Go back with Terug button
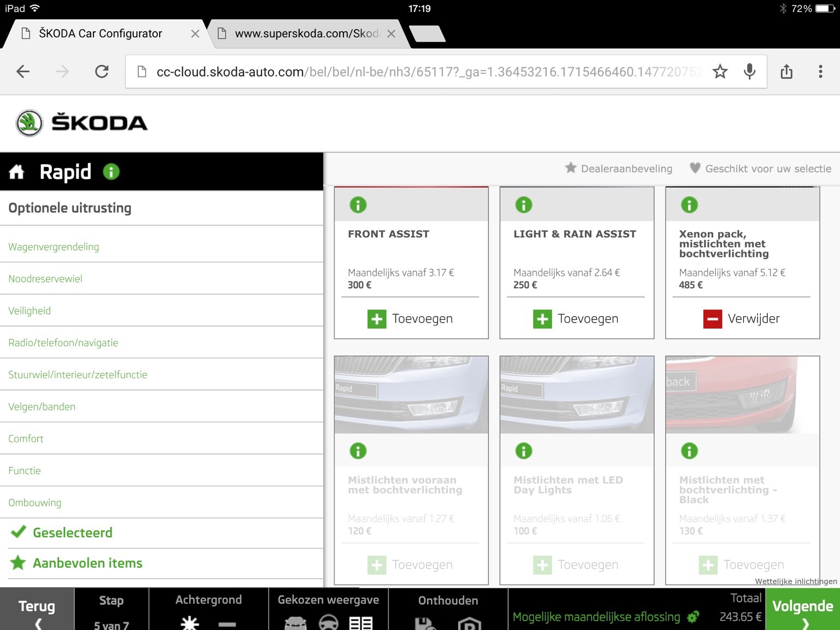This screenshot has width=840, height=630. point(37,609)
